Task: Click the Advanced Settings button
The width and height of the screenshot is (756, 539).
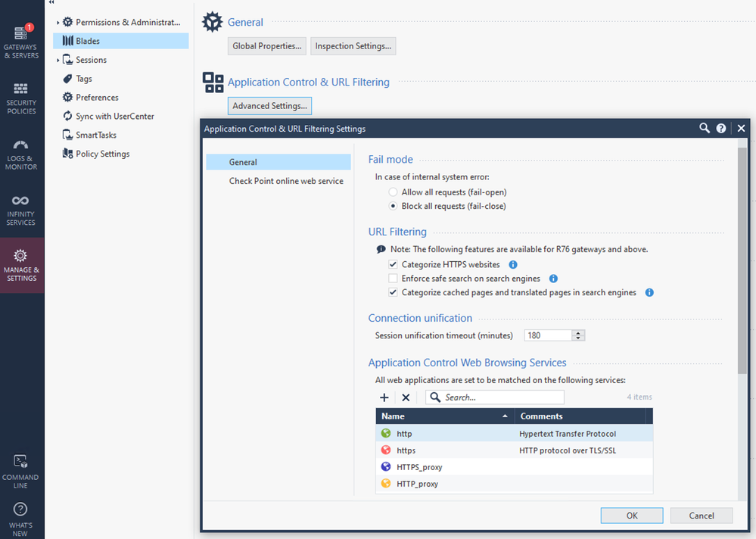Action: click(270, 106)
